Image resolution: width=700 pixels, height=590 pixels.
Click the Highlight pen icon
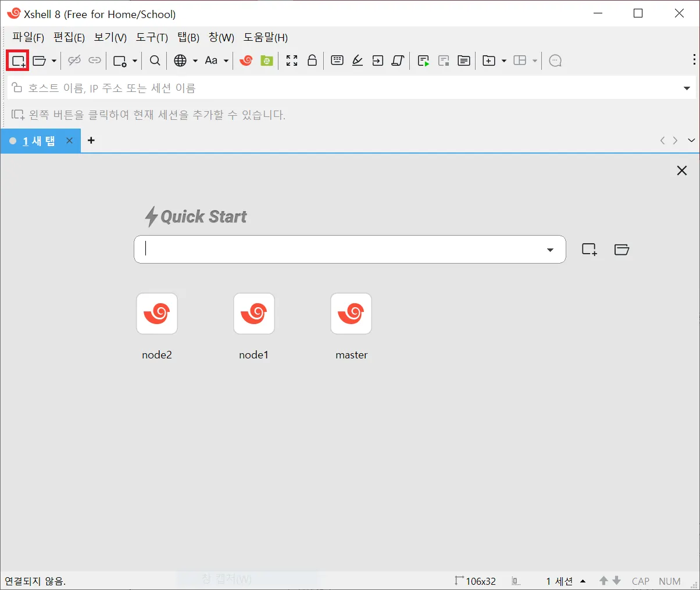[358, 61]
